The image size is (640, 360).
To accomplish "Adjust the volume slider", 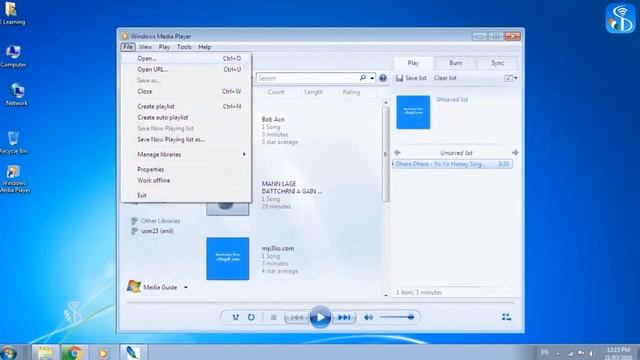I will coord(397,317).
